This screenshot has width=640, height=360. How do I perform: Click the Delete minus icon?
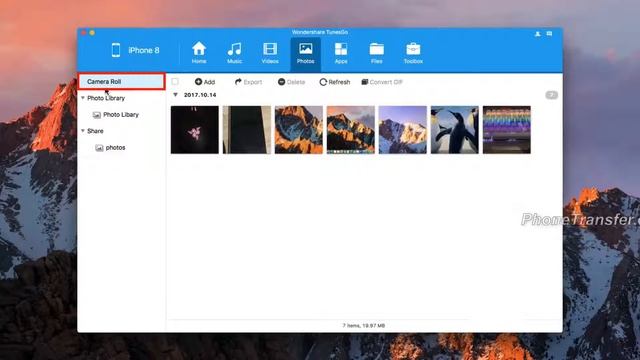tap(282, 82)
